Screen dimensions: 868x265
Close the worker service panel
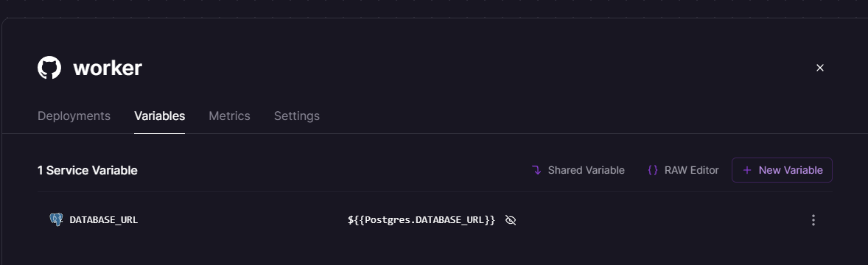(x=820, y=68)
